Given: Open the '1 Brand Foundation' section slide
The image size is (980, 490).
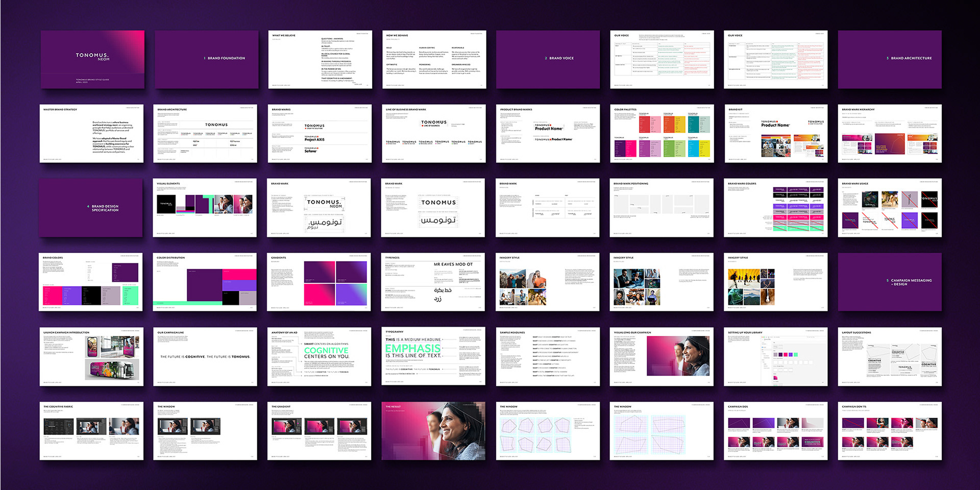Looking at the screenshot, I should pyautogui.click(x=206, y=59).
